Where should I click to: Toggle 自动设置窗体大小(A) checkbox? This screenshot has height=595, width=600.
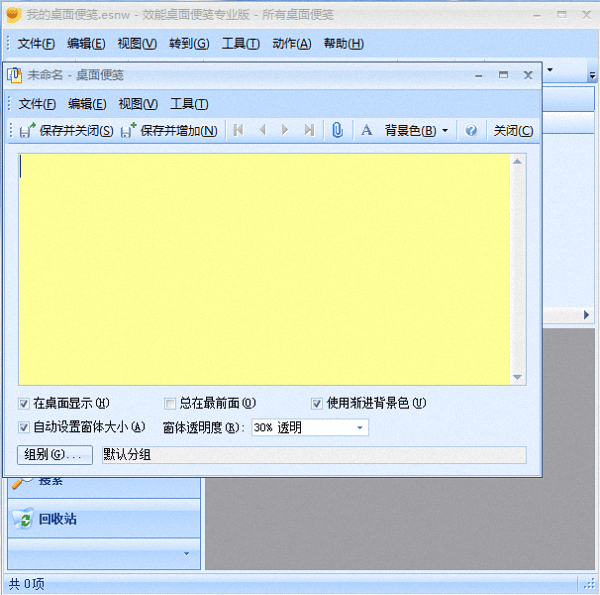coord(24,427)
